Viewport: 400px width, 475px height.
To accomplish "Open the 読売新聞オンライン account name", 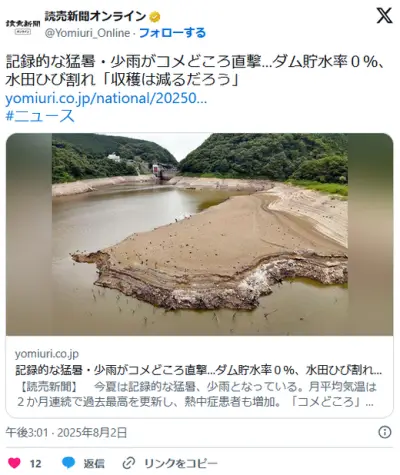I will tap(95, 16).
